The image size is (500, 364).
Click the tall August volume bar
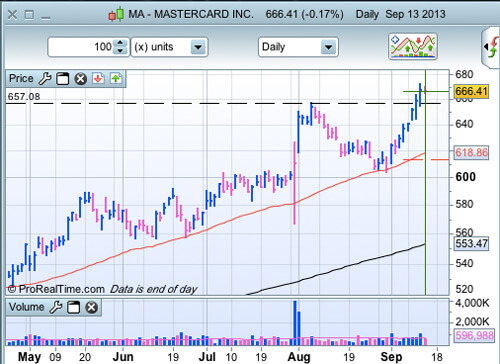pos(295,323)
